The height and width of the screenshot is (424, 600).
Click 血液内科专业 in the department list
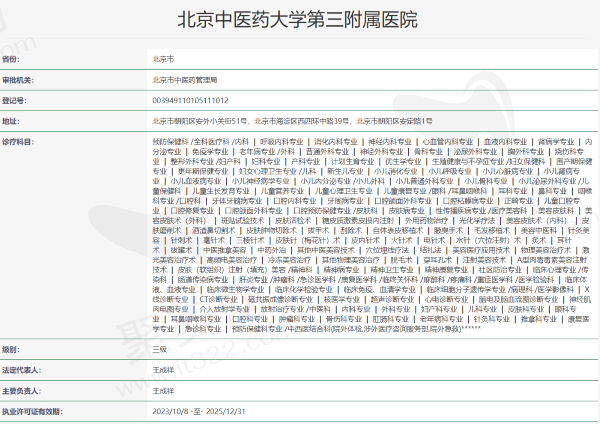505,142
